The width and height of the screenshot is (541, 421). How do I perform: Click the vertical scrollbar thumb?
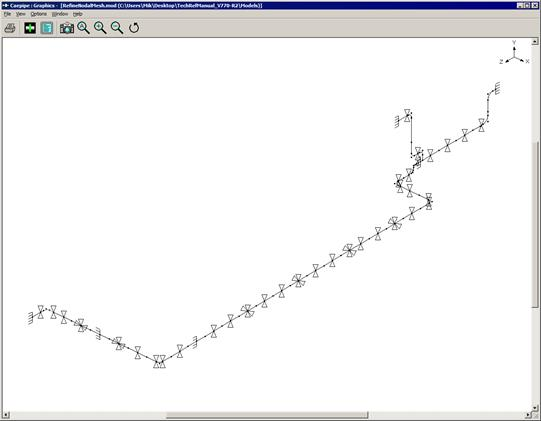click(x=535, y=224)
